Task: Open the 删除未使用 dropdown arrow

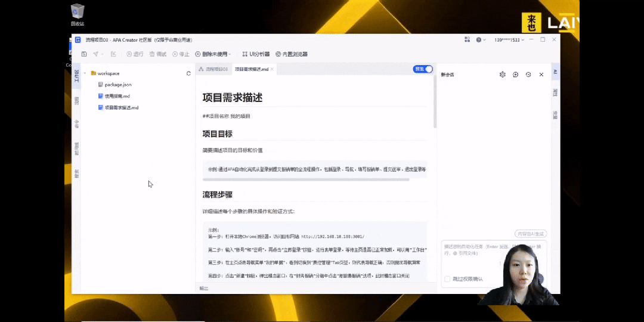Action: click(x=230, y=54)
